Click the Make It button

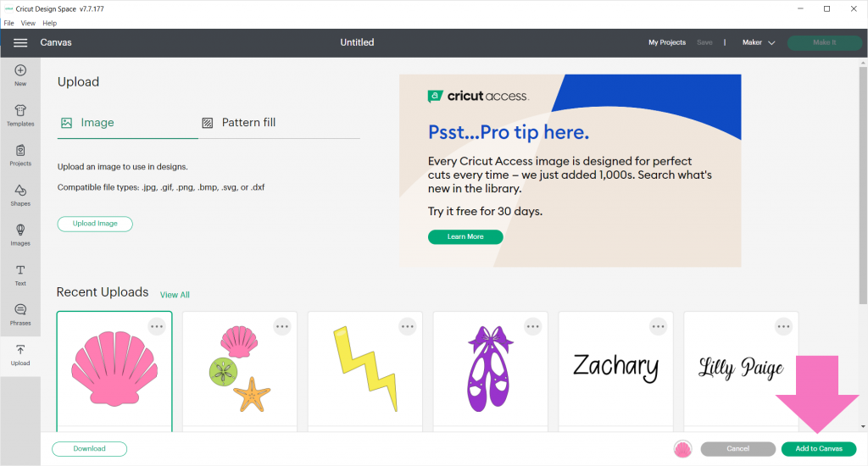824,42
